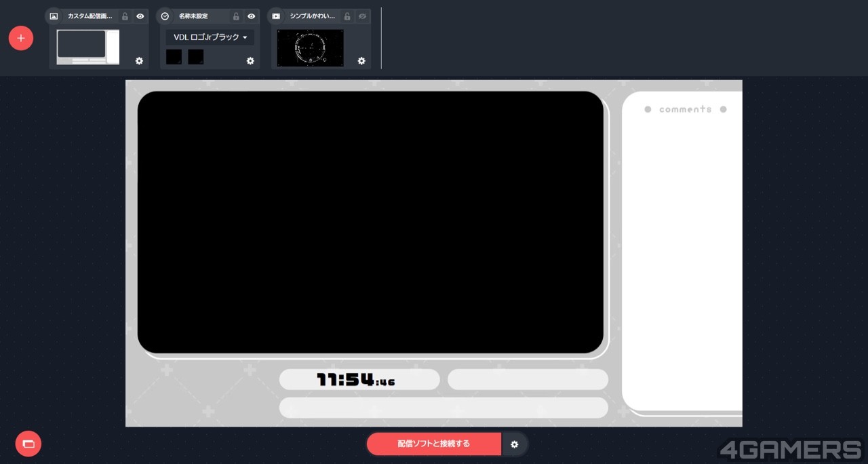Select the シンプルかわい layer title

(313, 16)
